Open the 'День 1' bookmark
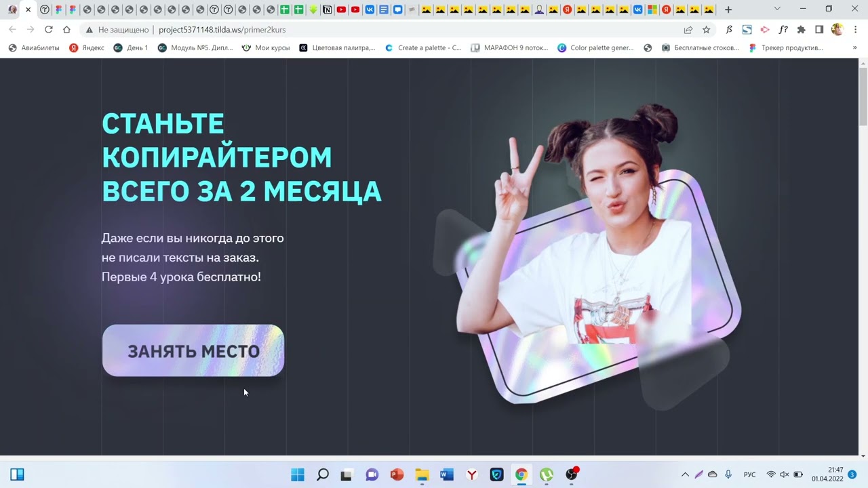868x488 pixels. [131, 48]
